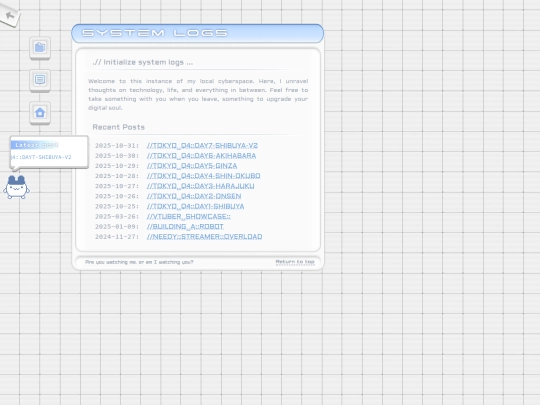540x405 pixels.
Task: Click the back arrow icon
Action: [x=10, y=15]
